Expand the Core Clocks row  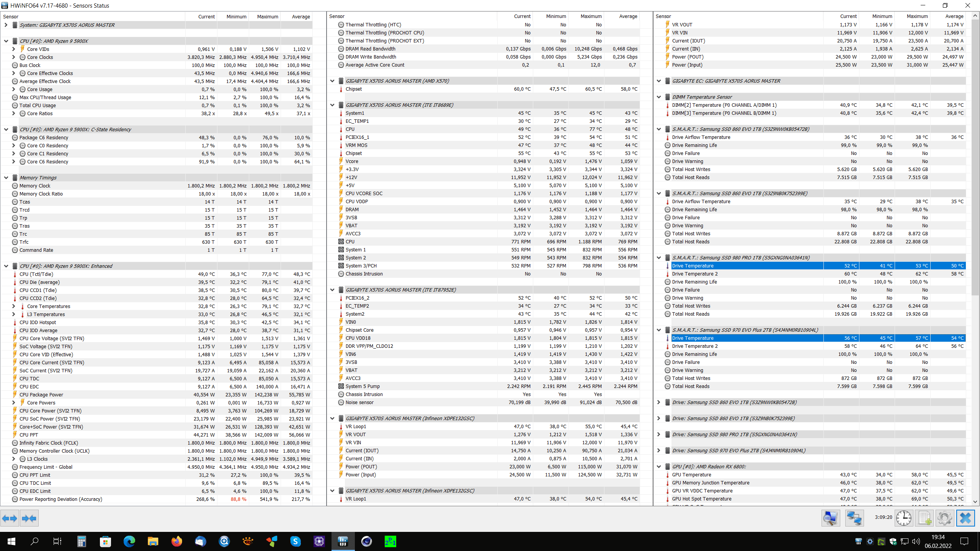click(x=13, y=57)
